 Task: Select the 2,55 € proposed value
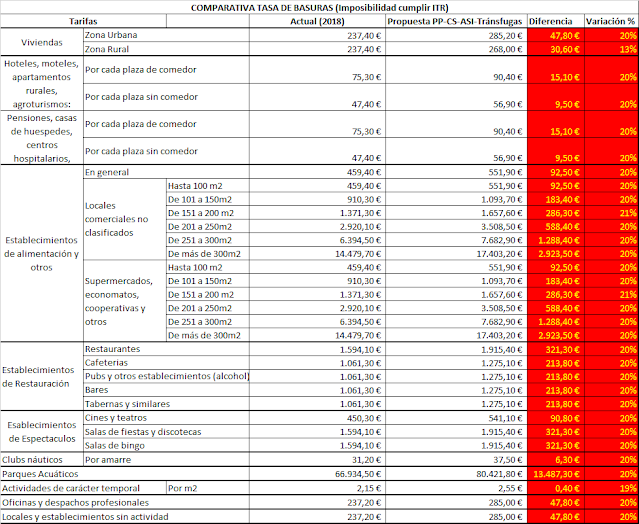coord(456,488)
